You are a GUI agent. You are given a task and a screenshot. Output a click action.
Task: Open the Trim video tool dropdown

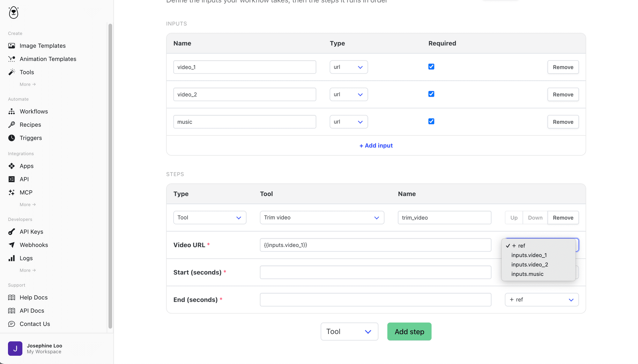(322, 218)
